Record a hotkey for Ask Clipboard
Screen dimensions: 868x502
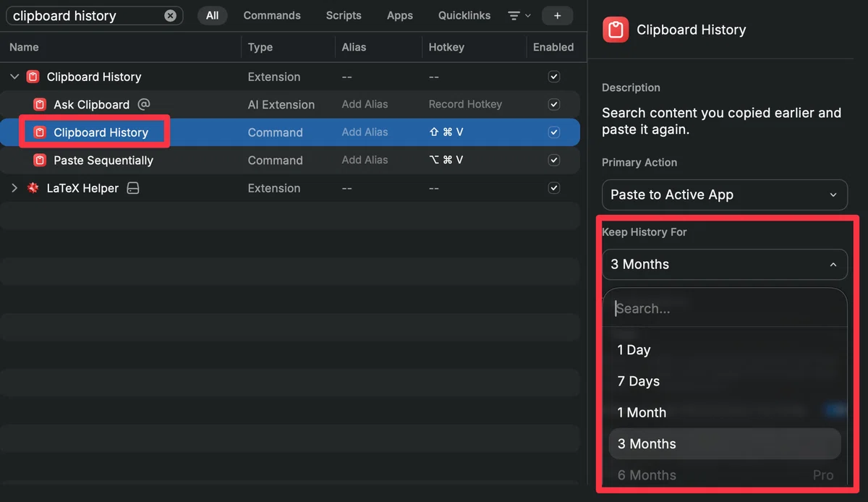point(465,104)
